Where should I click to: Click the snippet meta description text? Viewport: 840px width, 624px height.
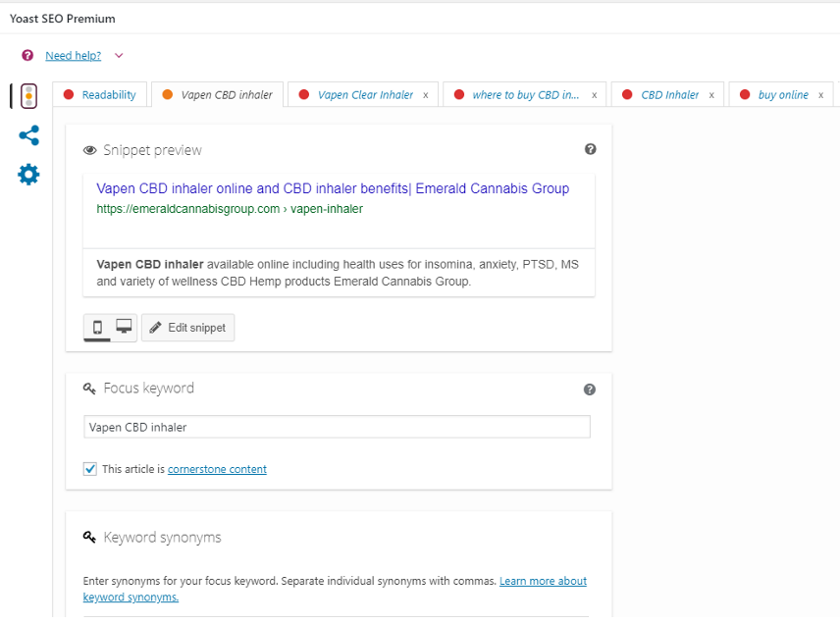338,273
